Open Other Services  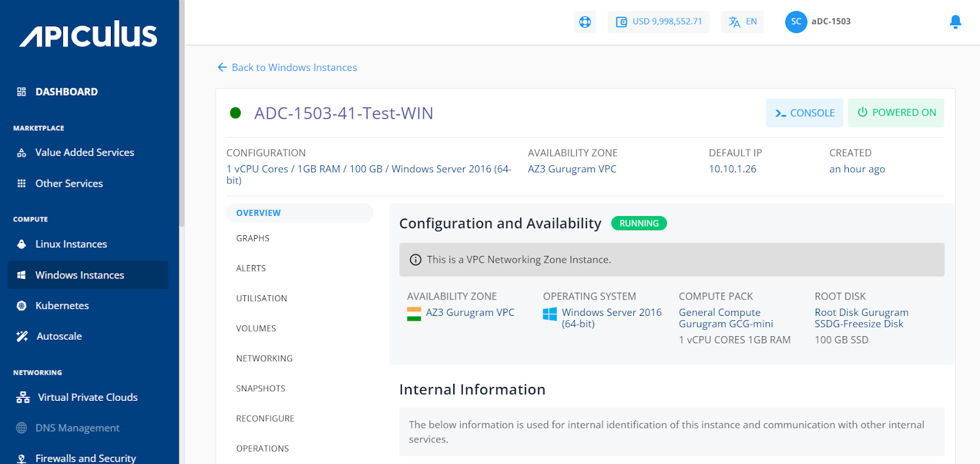click(69, 184)
